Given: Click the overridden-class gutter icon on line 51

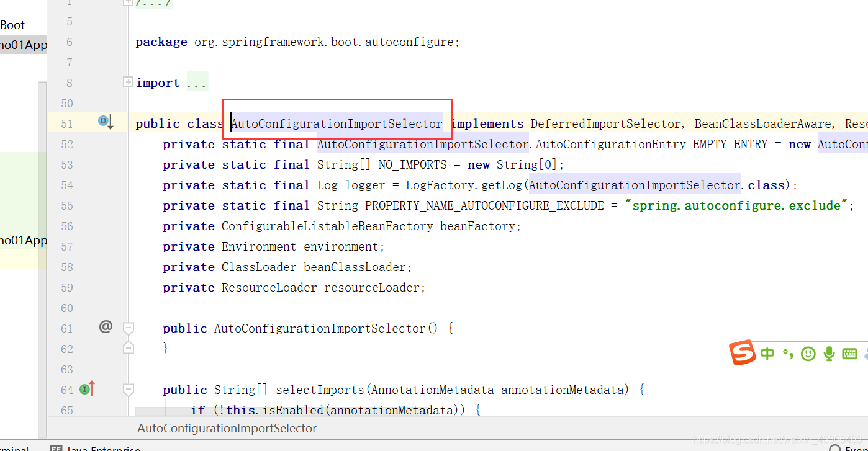Looking at the screenshot, I should coord(106,122).
